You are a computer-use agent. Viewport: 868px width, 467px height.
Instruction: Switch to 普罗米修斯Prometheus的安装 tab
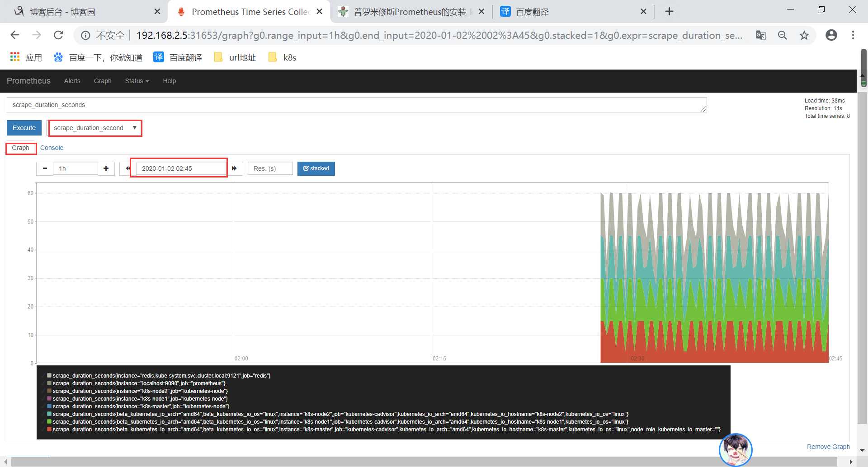coord(409,12)
